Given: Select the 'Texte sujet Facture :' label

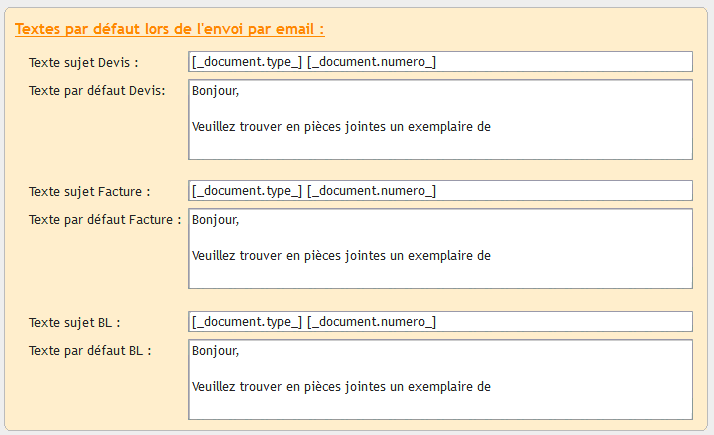Looking at the screenshot, I should pos(90,191).
